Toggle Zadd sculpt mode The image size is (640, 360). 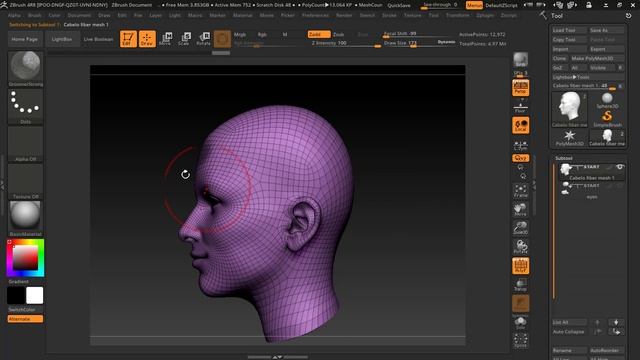coord(319,35)
